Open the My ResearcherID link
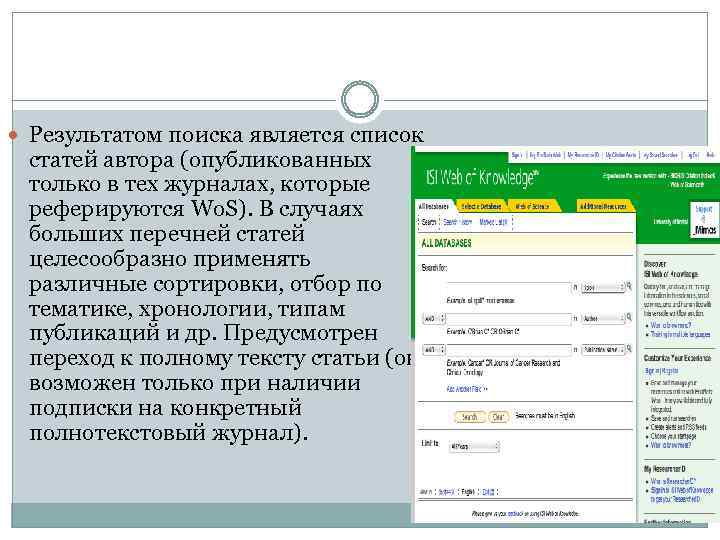 tap(583, 155)
